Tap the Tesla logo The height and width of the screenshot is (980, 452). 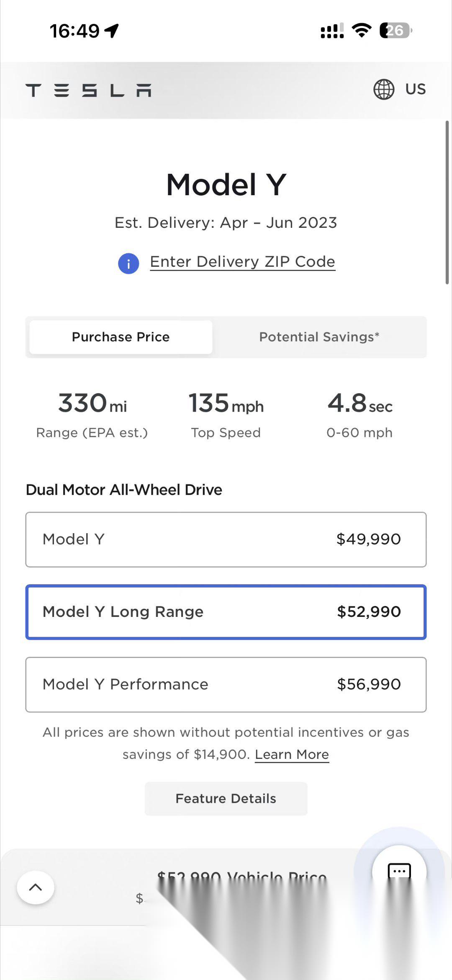click(x=88, y=90)
